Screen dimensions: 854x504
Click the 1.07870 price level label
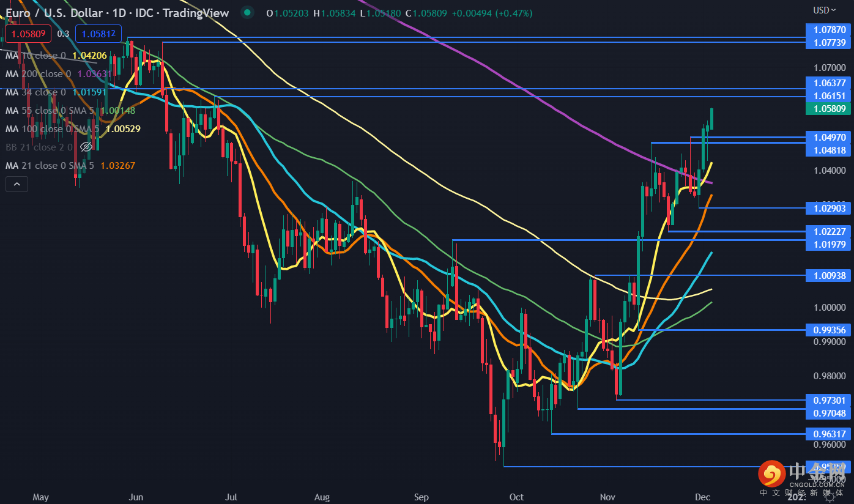click(x=829, y=29)
